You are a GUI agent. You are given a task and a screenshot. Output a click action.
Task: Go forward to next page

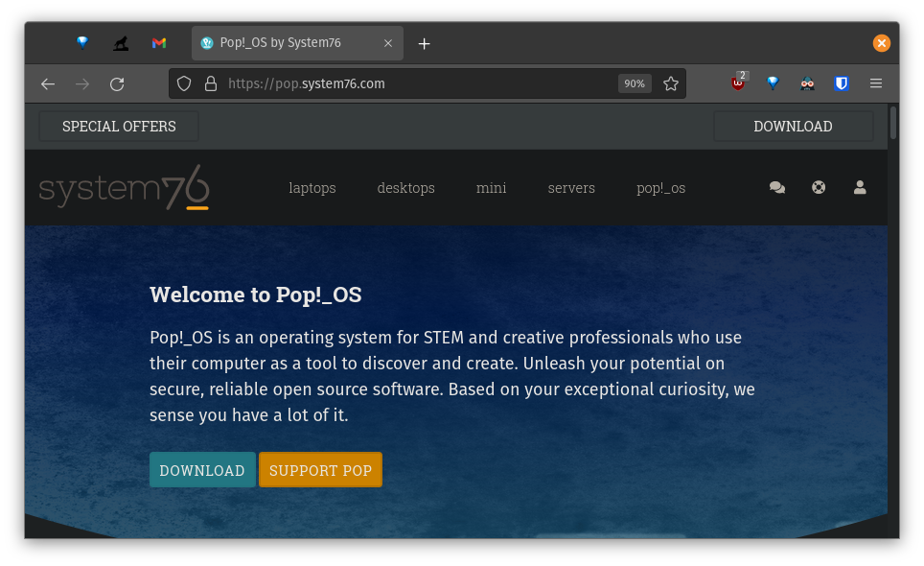tap(82, 84)
